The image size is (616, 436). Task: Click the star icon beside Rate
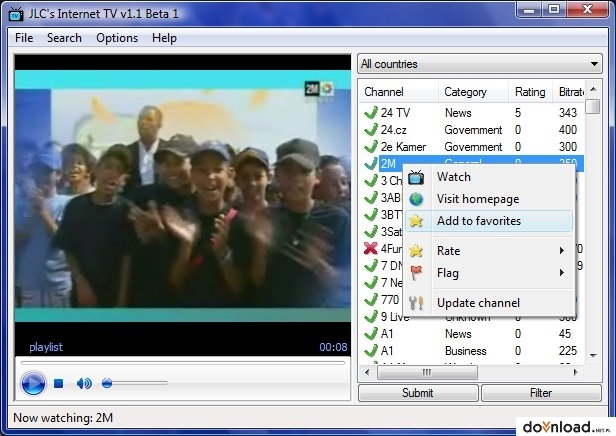click(x=416, y=251)
